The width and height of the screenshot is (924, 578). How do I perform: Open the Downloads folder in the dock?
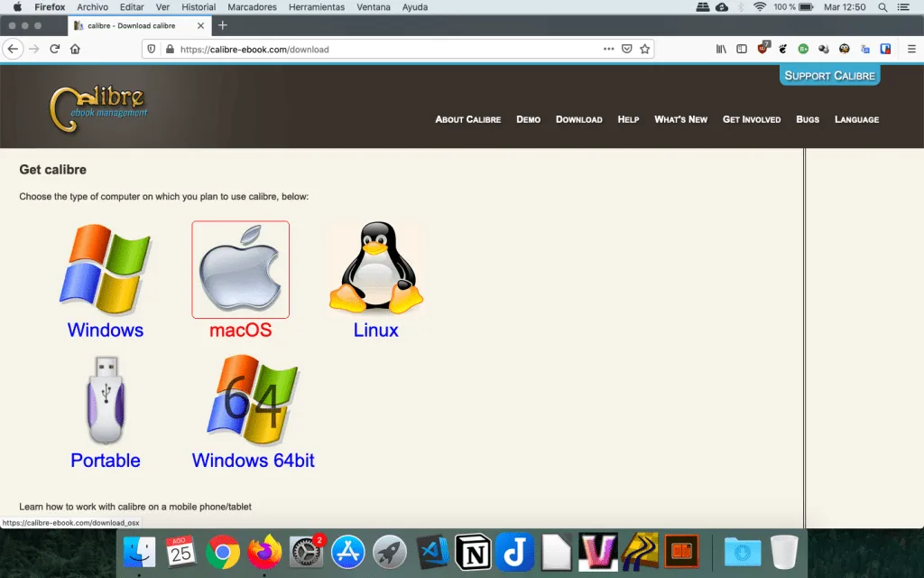742,552
